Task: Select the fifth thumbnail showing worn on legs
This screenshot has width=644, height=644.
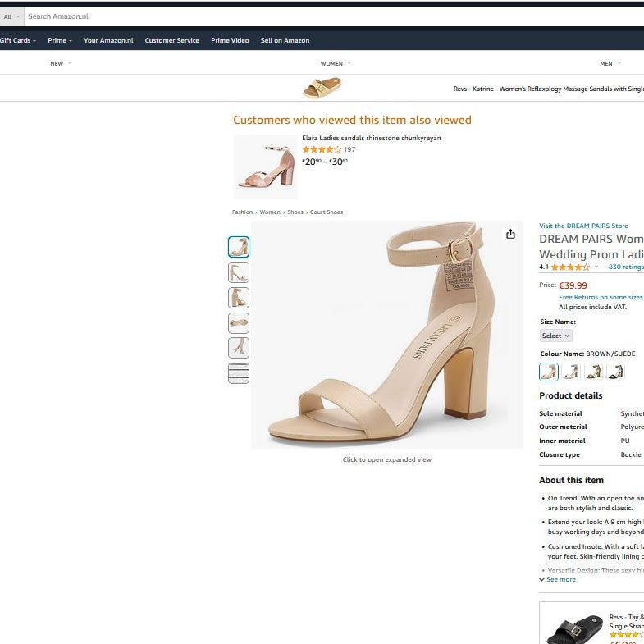Action: 239,348
